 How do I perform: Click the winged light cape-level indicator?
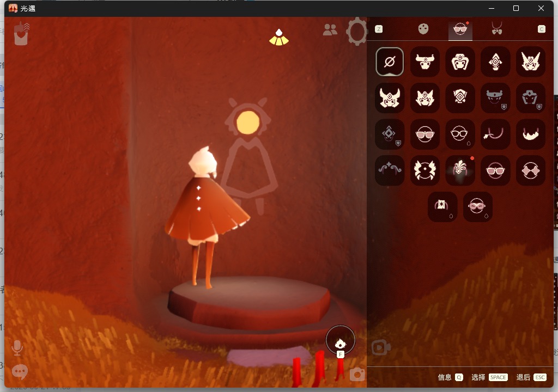pos(279,38)
